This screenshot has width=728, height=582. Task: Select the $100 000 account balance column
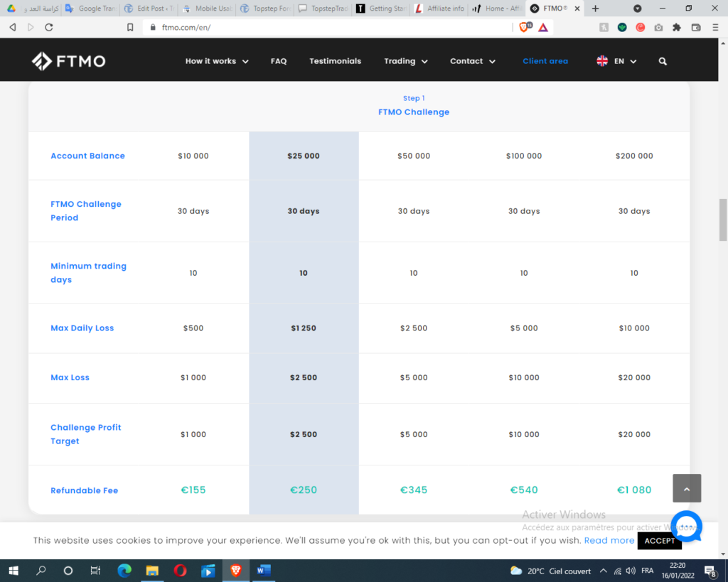coord(524,156)
